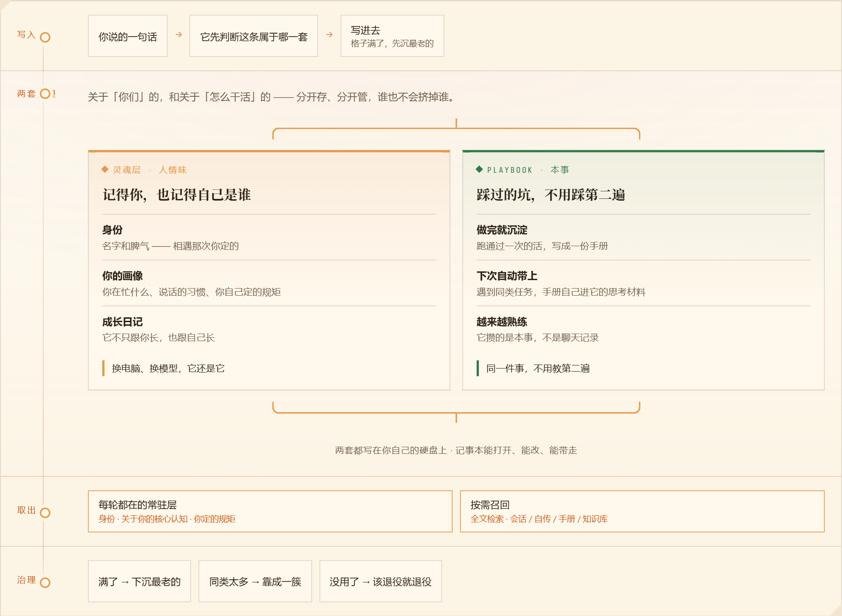Click text 遇到同类任务，手册自己进它的思考材料

pos(561,292)
